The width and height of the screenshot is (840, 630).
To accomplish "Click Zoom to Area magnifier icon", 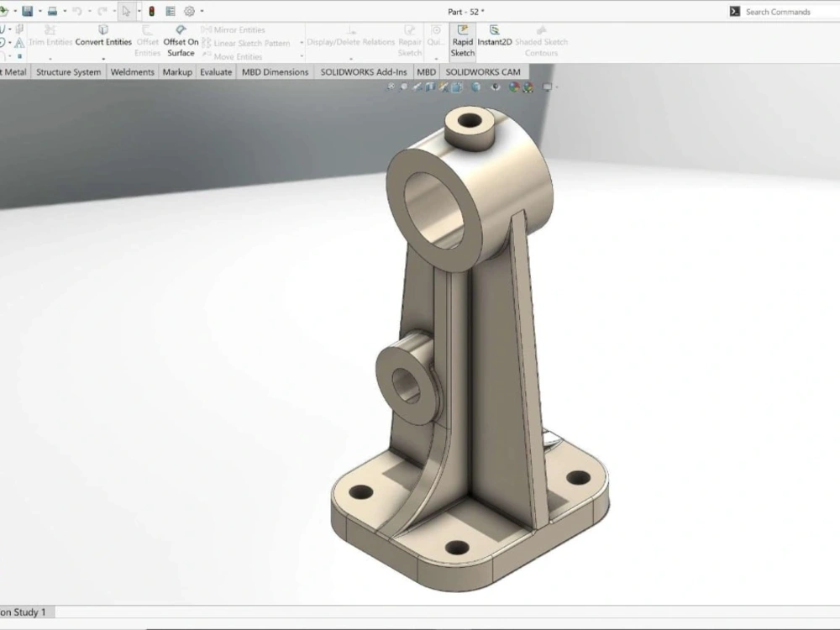I will (x=404, y=87).
